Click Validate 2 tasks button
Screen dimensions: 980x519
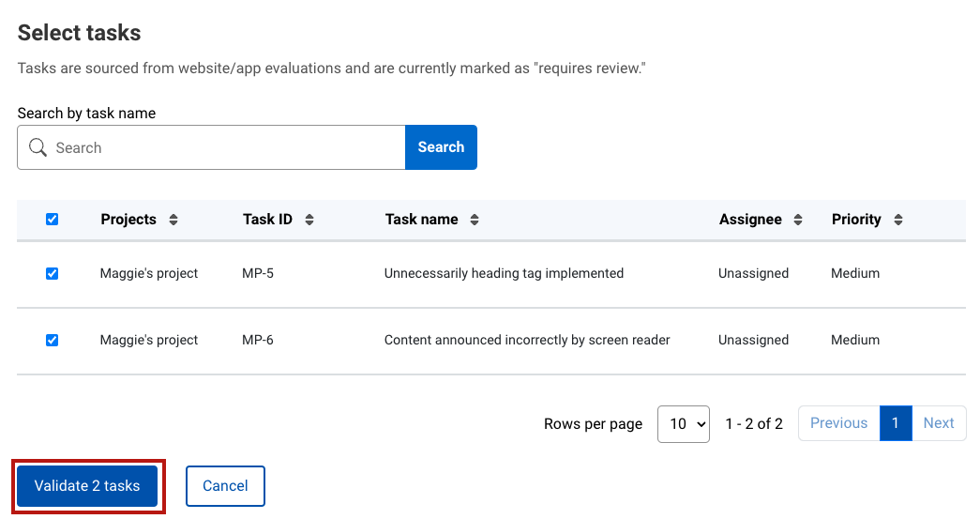[87, 486]
